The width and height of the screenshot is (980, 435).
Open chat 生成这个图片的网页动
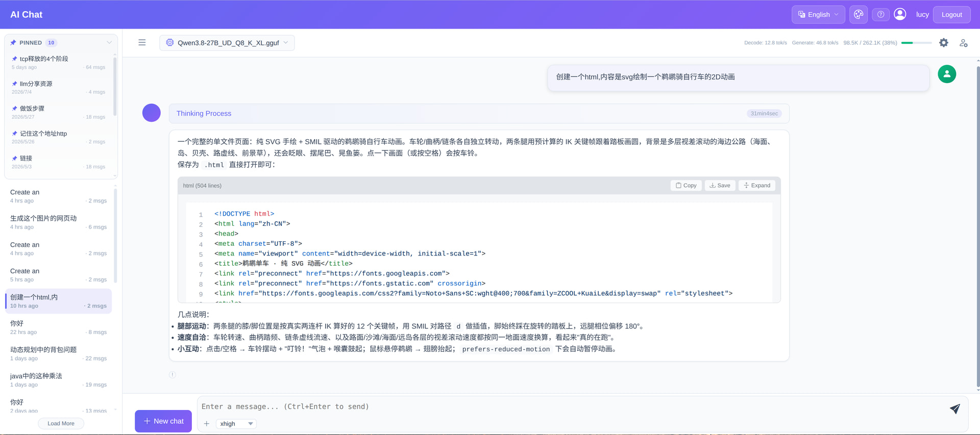click(x=59, y=222)
